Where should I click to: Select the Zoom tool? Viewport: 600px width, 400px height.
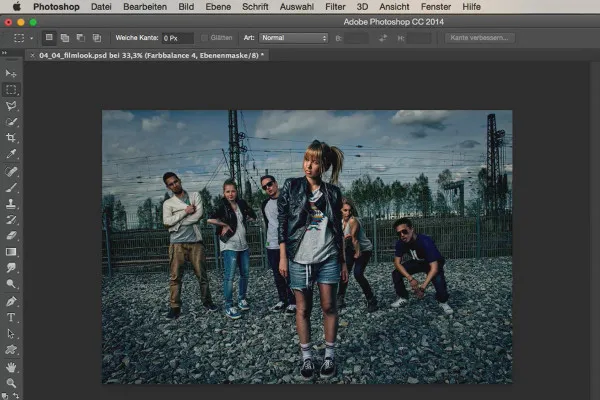[x=11, y=383]
